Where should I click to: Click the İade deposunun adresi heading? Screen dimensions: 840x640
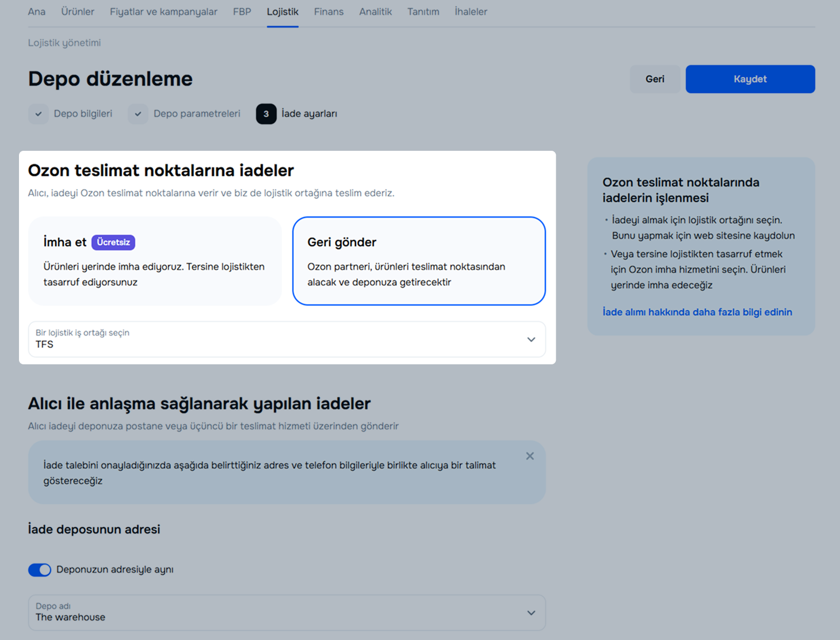point(94,529)
